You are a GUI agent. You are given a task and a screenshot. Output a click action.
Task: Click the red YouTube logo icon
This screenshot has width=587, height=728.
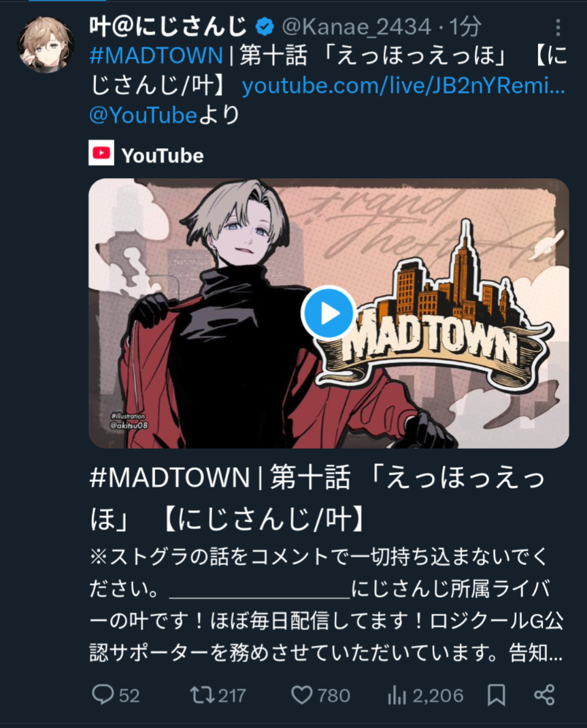(x=101, y=153)
